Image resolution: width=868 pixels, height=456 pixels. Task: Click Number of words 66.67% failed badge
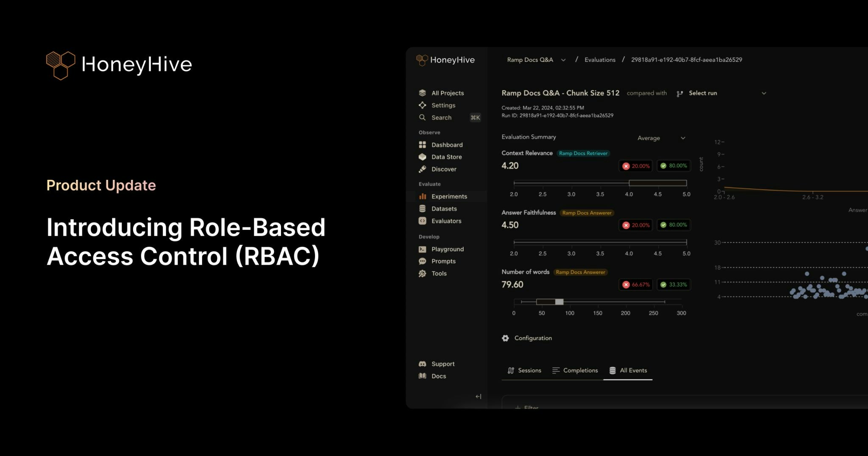(x=636, y=285)
